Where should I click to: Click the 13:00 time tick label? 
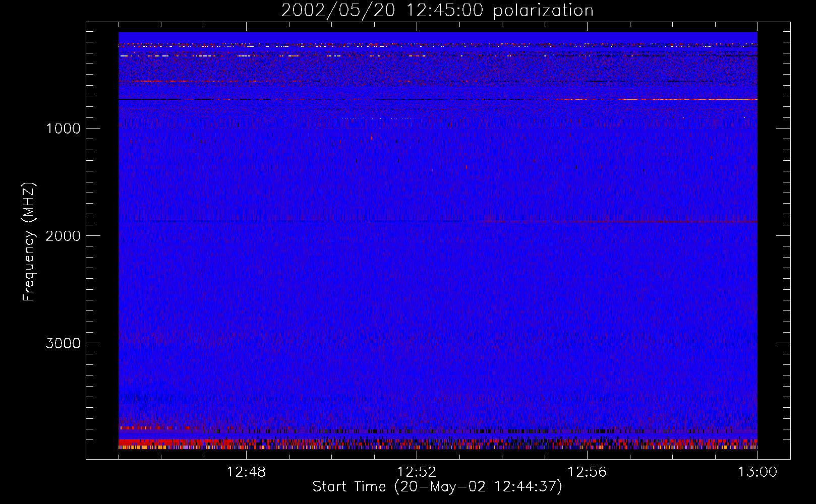coord(757,472)
